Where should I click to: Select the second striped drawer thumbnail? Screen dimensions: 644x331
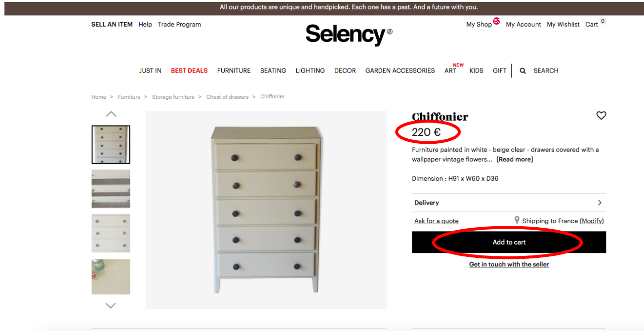[x=111, y=189]
